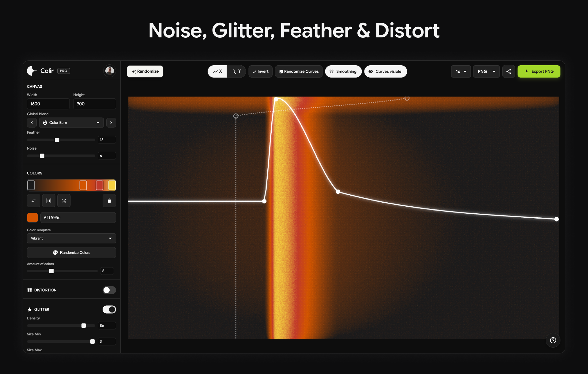
Task: Disable the Glitter toggle
Action: point(109,309)
